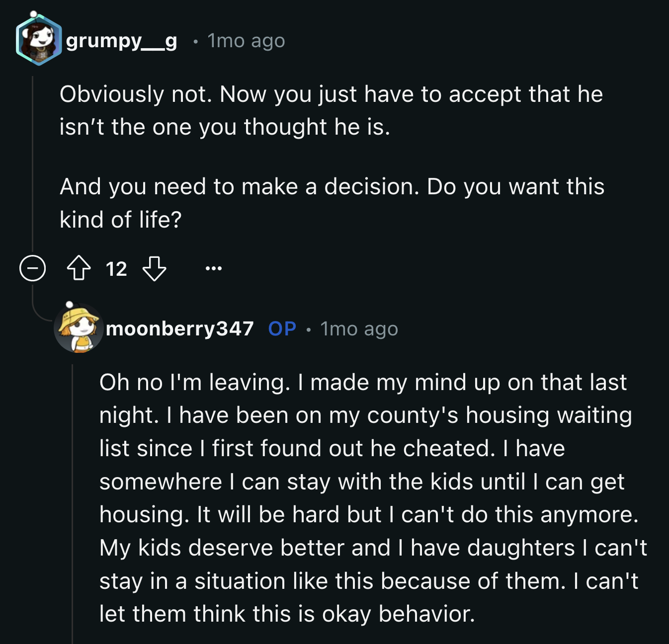Click the 1mo ago timestamp on moonberry347's reply

click(359, 328)
